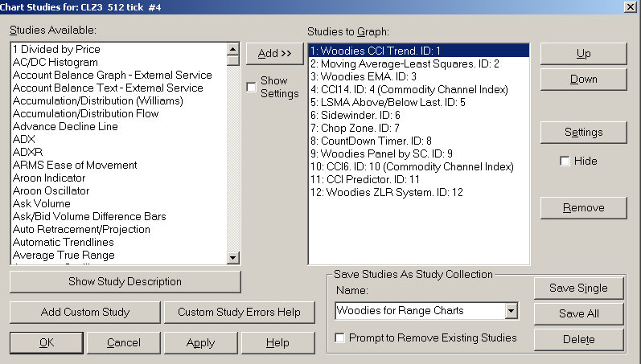The width and height of the screenshot is (641, 364).
Task: Remove the selected study
Action: point(583,208)
